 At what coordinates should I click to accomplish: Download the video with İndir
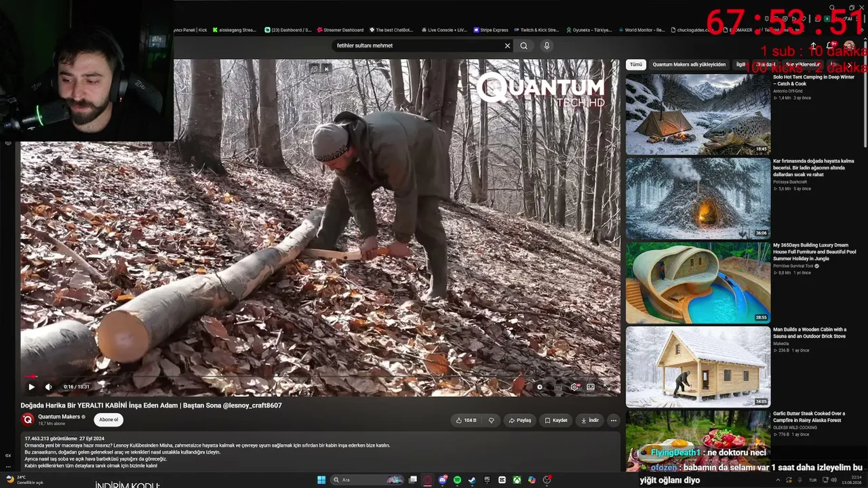pyautogui.click(x=590, y=420)
